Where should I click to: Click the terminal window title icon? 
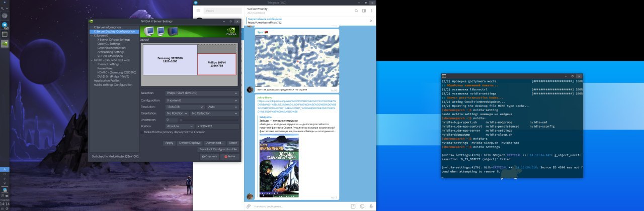(444, 75)
